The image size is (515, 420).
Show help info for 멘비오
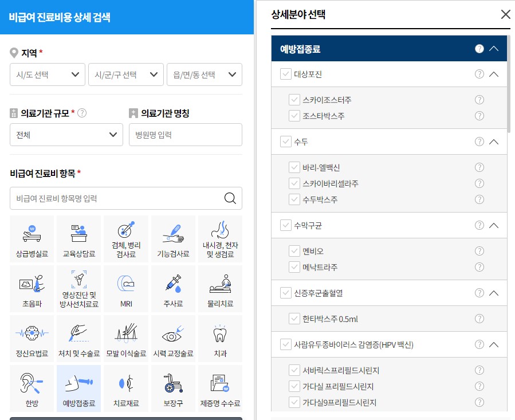click(x=479, y=251)
